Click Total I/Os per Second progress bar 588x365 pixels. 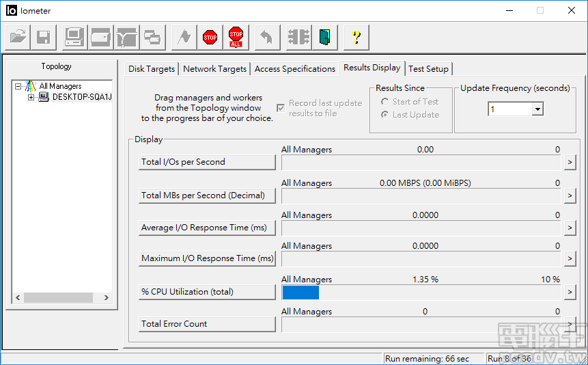click(x=421, y=163)
